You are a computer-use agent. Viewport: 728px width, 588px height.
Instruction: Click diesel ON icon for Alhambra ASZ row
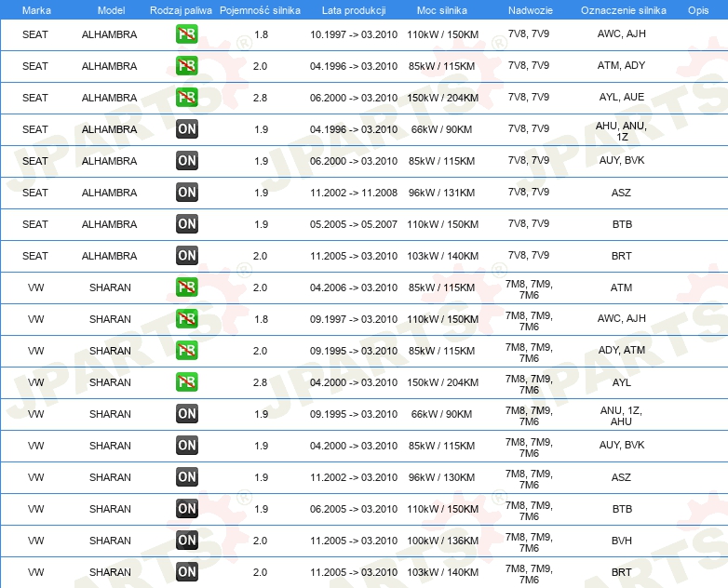(x=186, y=193)
